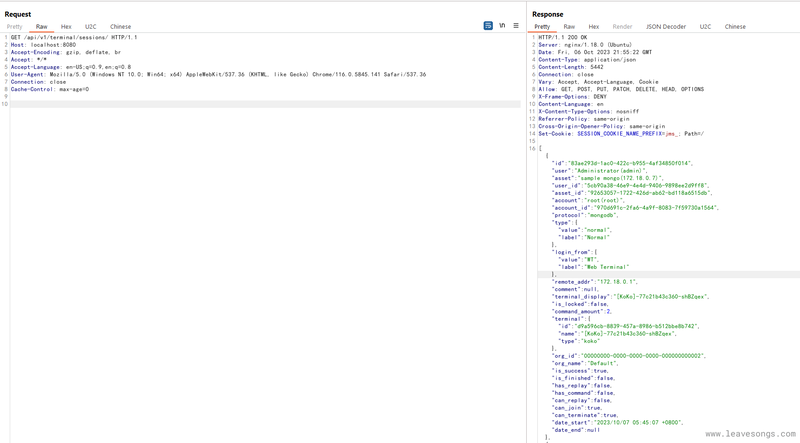Toggle the message wrap/format icon in Request
Viewport: 800px width, 443px height.
pos(488,26)
